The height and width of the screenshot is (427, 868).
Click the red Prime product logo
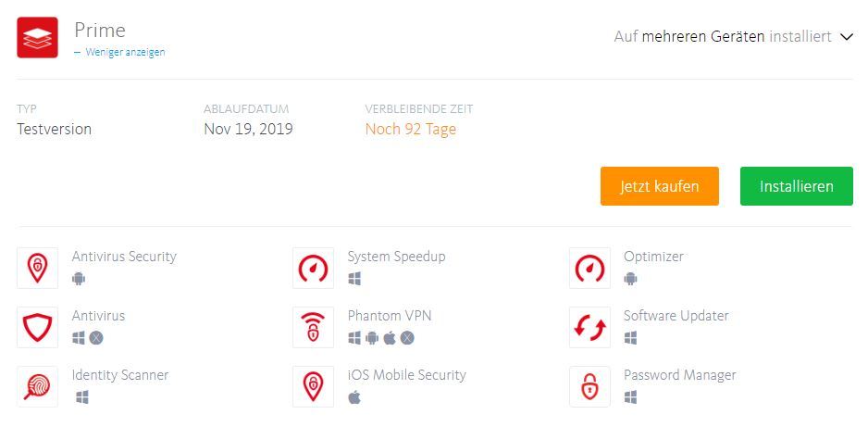pos(37,37)
